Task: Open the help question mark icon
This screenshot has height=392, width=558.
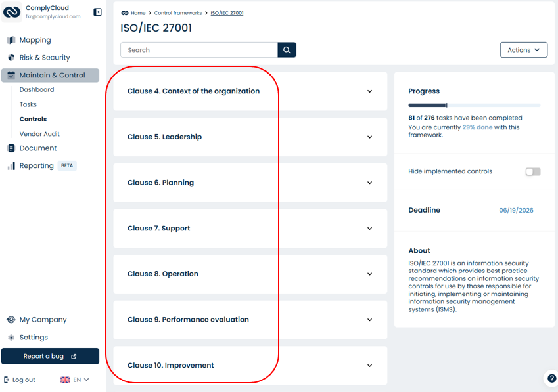Action: 551,378
